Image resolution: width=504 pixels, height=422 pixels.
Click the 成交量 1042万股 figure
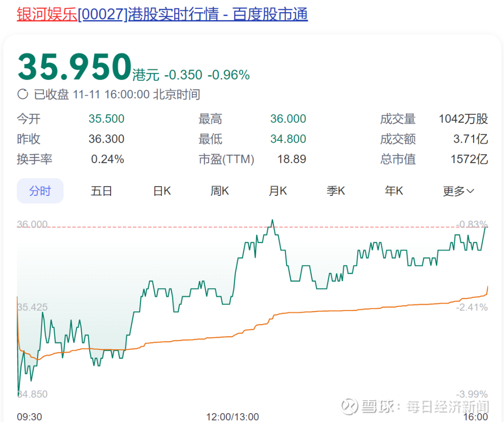pyautogui.click(x=463, y=119)
